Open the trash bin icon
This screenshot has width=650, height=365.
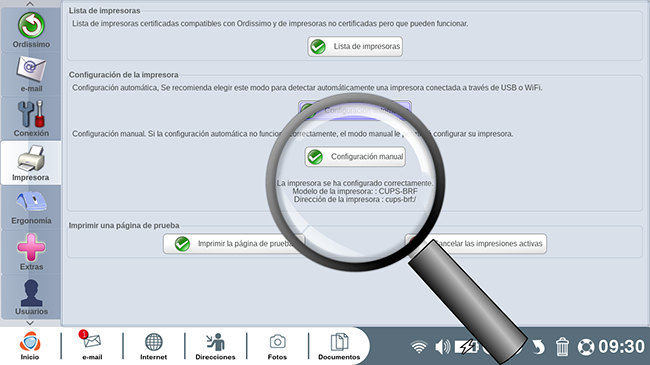click(562, 347)
